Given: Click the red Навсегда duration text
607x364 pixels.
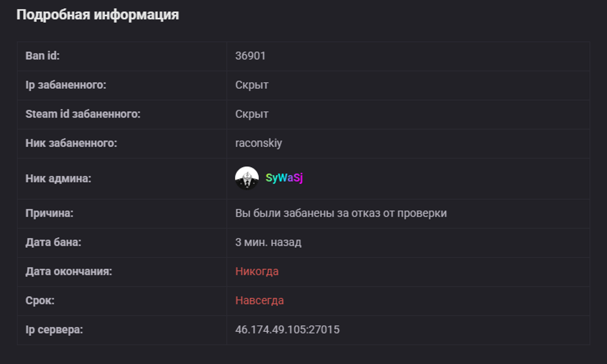Looking at the screenshot, I should point(259,300).
